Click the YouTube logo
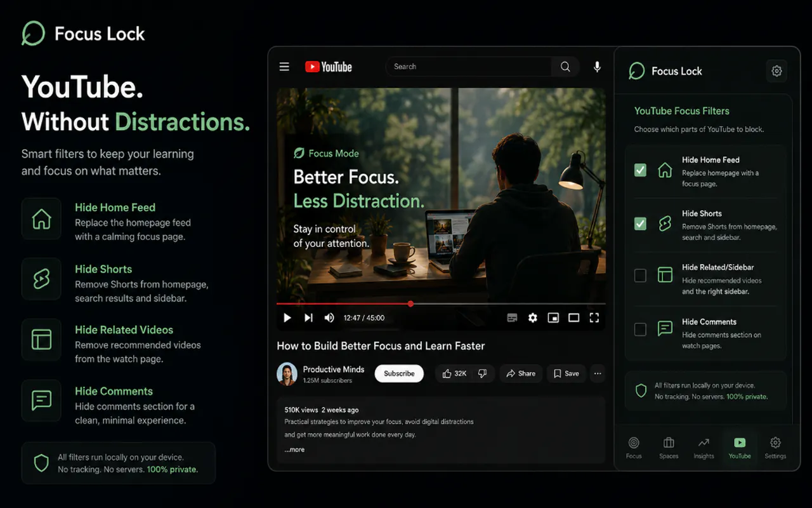The height and width of the screenshot is (508, 812). pyautogui.click(x=328, y=67)
